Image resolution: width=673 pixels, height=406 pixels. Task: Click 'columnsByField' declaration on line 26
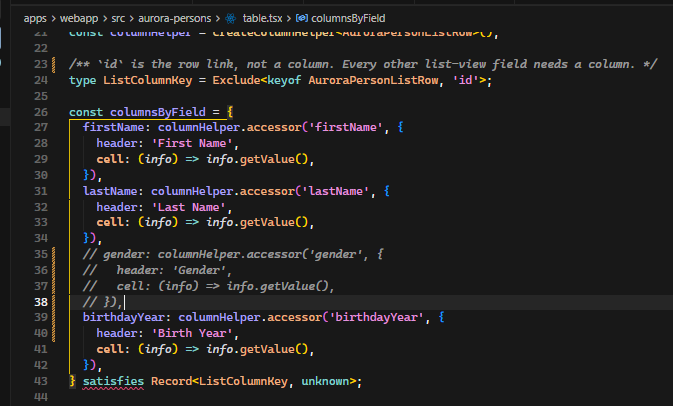[158, 112]
